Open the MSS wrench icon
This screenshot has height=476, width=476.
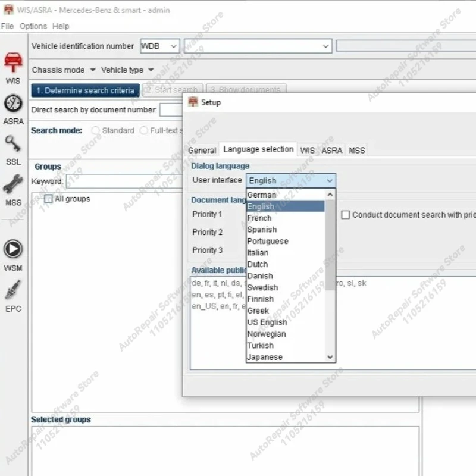pyautogui.click(x=13, y=184)
